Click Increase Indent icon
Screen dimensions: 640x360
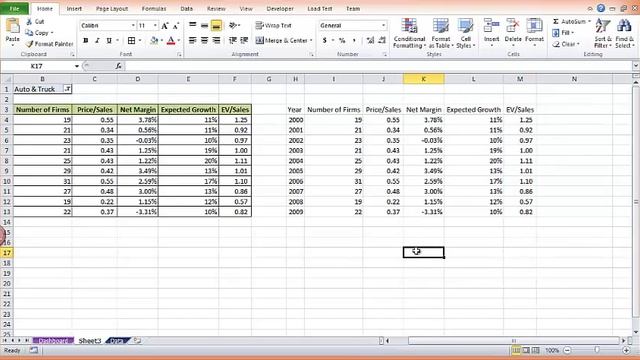(244, 40)
